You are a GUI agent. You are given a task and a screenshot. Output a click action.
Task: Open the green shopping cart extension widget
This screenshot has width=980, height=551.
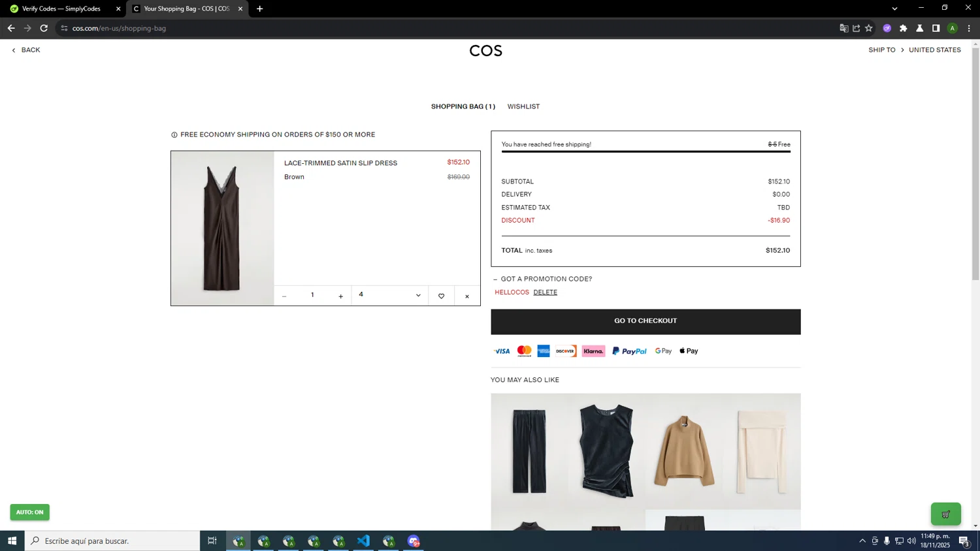945,514
